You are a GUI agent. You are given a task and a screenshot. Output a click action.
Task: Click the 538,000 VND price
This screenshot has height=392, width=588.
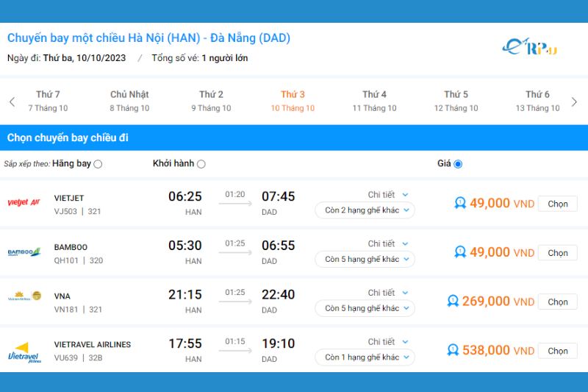[498, 350]
